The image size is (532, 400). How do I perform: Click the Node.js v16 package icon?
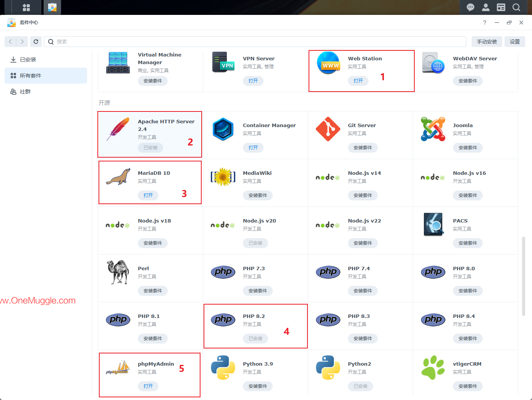pos(433,177)
